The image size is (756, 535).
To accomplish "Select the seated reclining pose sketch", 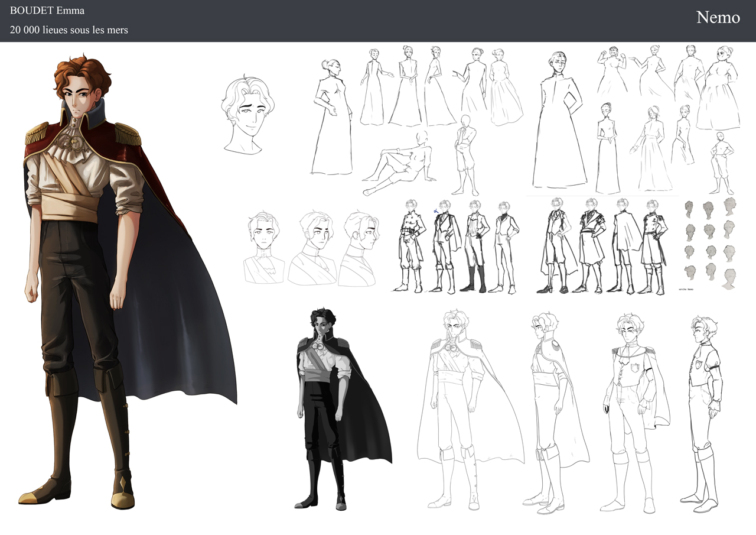I will coord(398,163).
